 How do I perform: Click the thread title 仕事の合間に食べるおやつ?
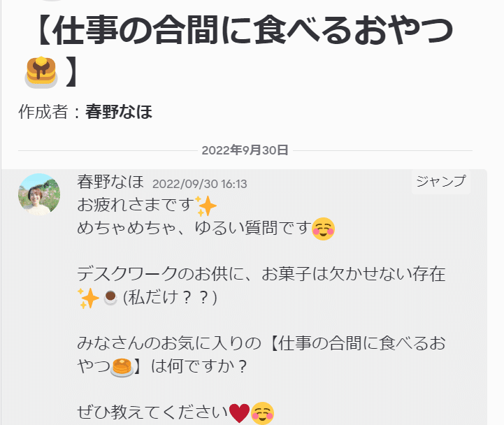252,31
